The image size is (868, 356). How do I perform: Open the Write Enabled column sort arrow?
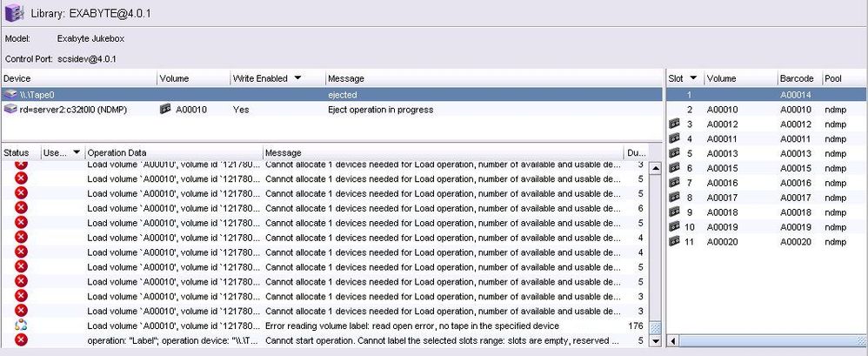(297, 78)
